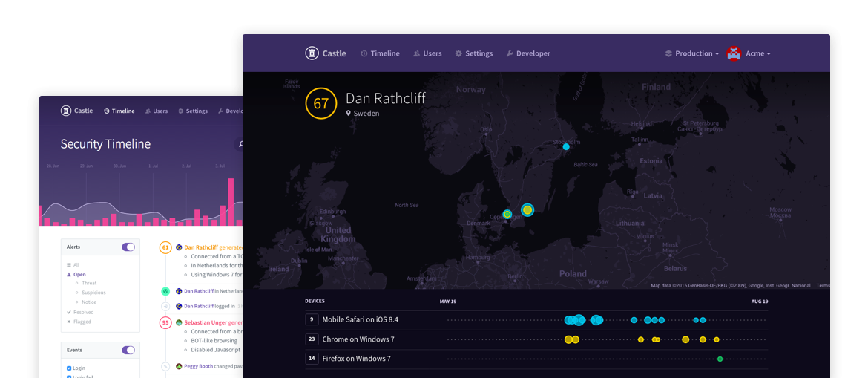
Task: Click the 'Disabled Javascript' detail line
Action: click(x=216, y=350)
